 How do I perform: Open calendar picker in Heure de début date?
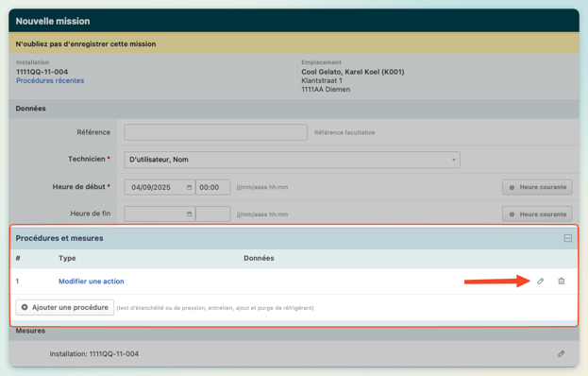(x=189, y=187)
